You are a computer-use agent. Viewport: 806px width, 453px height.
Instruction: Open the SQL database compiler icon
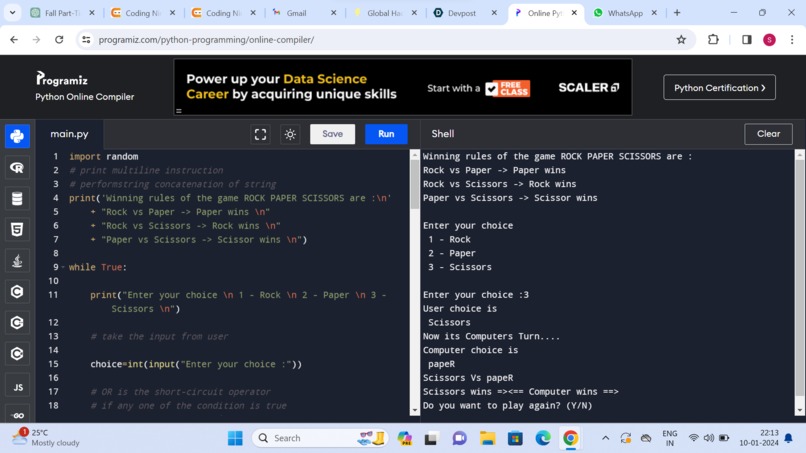pos(17,198)
